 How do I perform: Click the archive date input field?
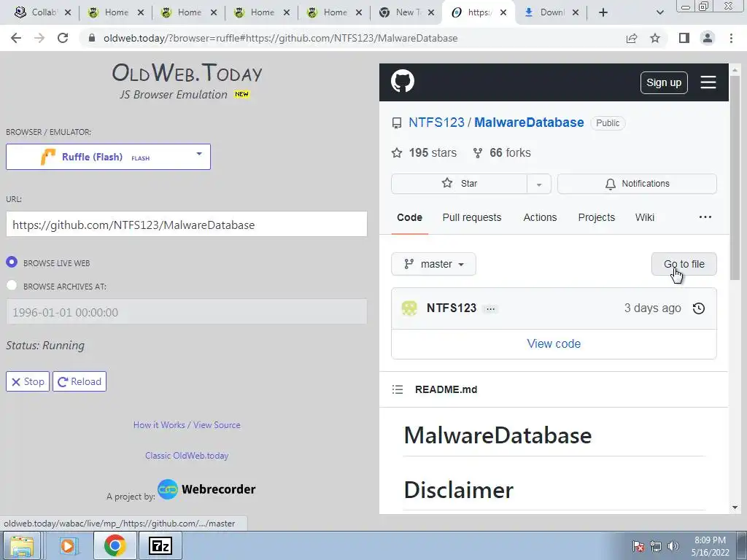[186, 312]
